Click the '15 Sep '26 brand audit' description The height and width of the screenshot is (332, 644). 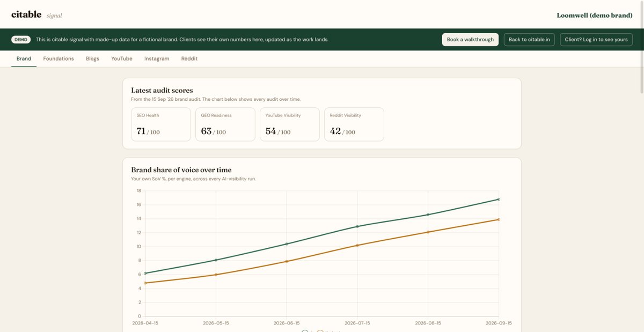pos(216,99)
